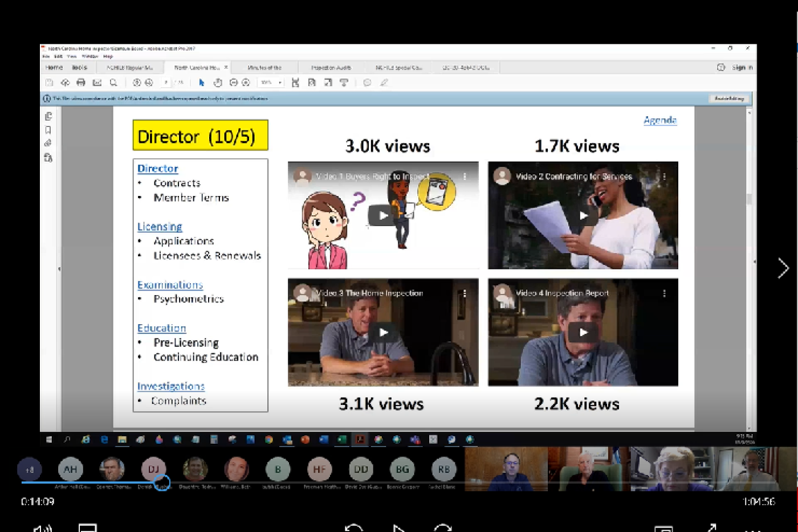Switch to the Inspection Audits document tab
798x532 pixels.
[x=331, y=67]
